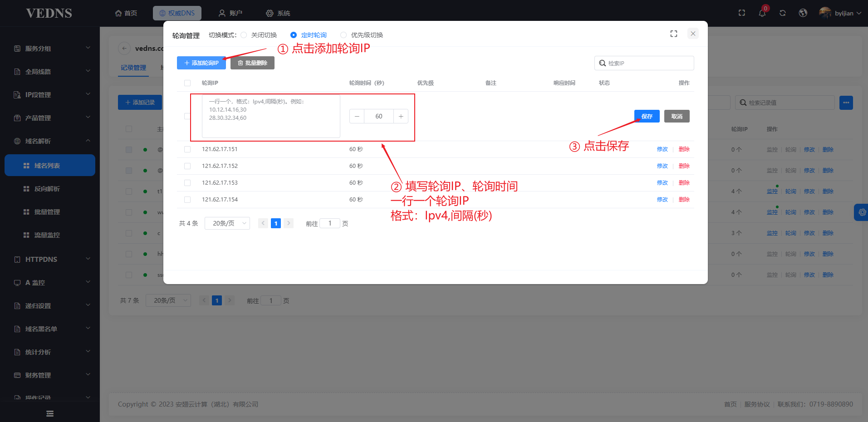The image size is (868, 422).
Task: Open the notification bell icon
Action: point(762,13)
